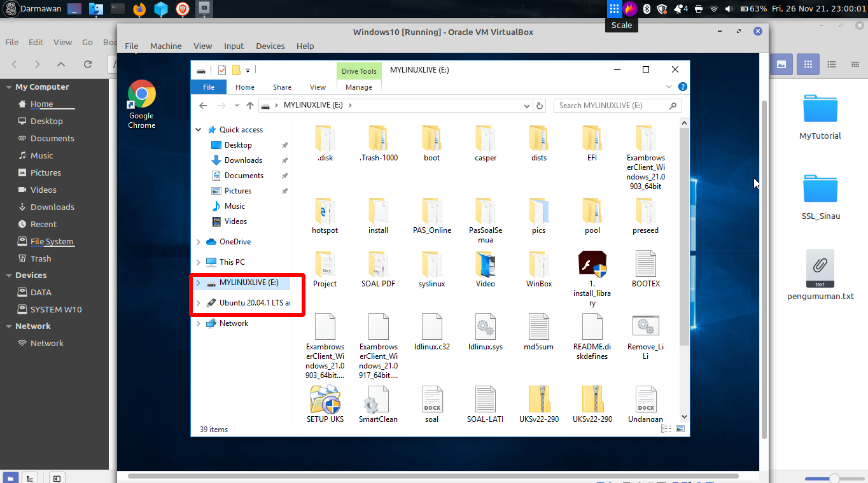Reload the Nemo file manager view
The height and width of the screenshot is (483, 868).
pos(88,64)
